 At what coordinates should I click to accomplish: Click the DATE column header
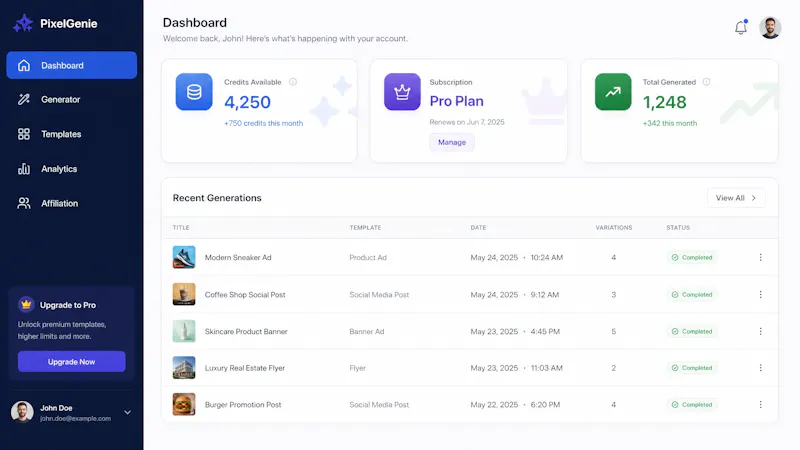click(x=478, y=228)
